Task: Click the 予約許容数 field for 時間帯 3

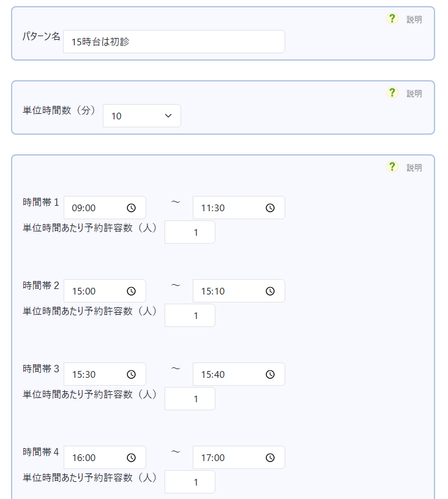Action: [x=190, y=399]
